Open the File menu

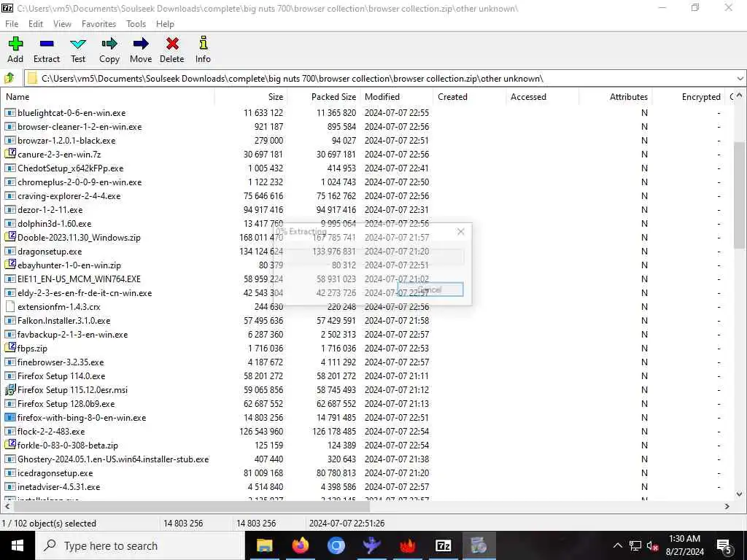coord(12,24)
